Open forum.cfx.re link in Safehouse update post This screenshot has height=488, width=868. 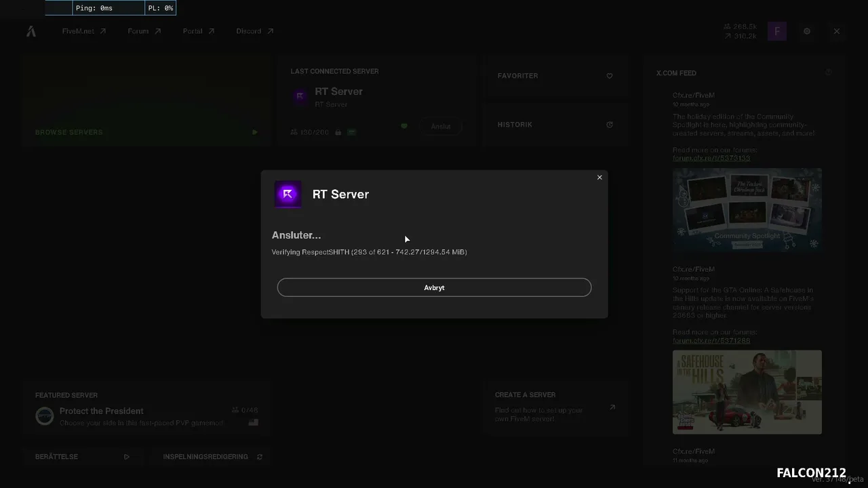click(711, 340)
